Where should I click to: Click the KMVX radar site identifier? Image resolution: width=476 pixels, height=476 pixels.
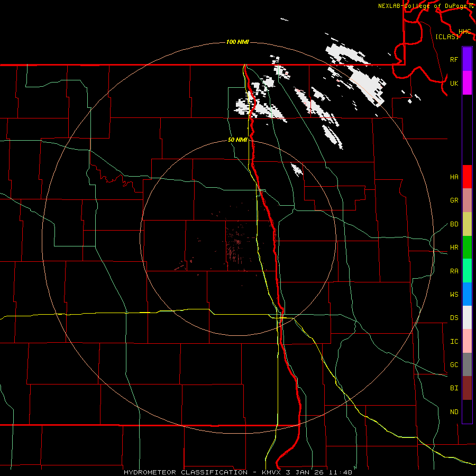click(272, 472)
